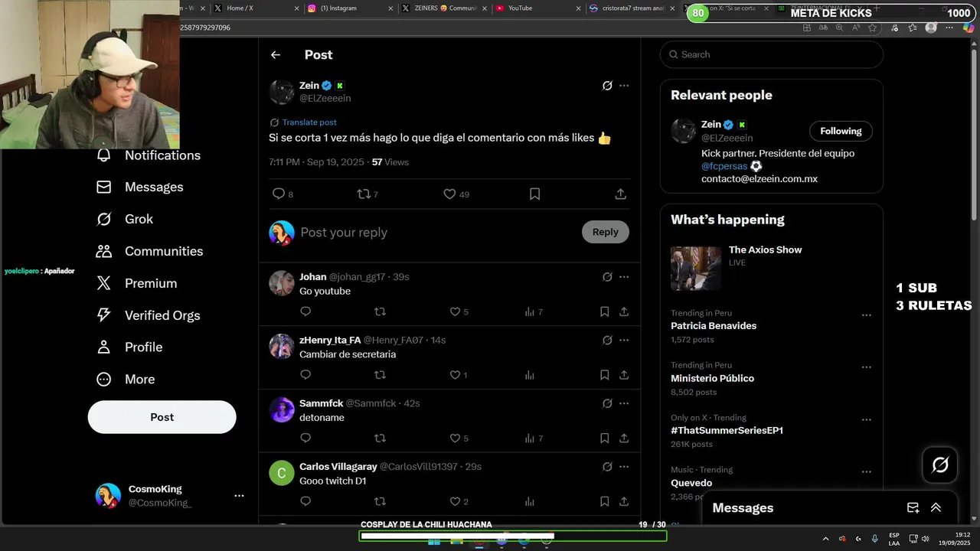The image size is (980, 551).
Task: Open options for Patricia Benavides trend
Action: (867, 315)
